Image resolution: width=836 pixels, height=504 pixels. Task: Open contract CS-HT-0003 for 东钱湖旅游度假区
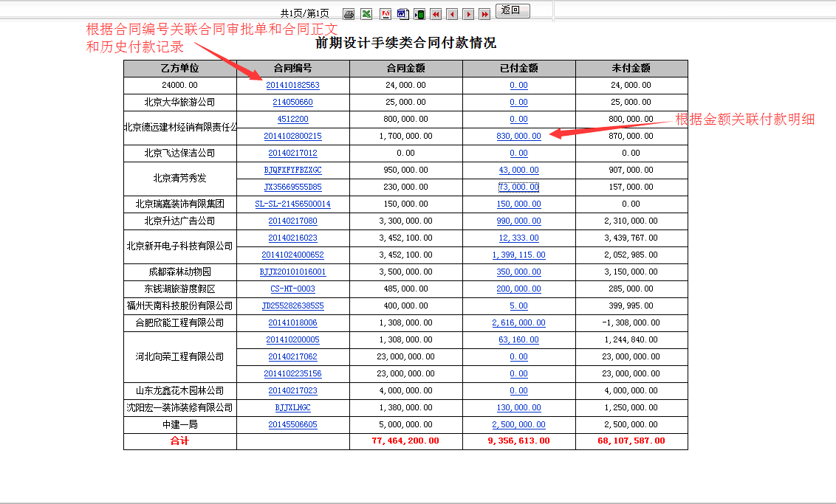click(292, 289)
